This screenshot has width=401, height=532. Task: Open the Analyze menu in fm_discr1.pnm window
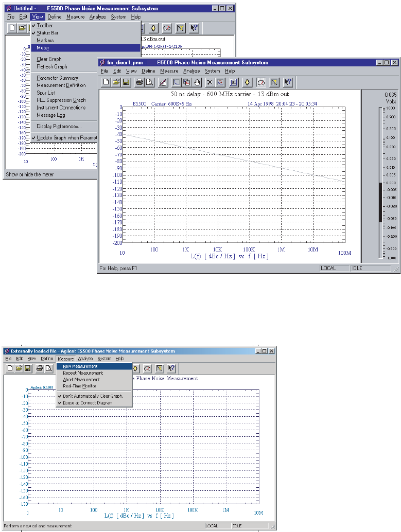[x=191, y=71]
